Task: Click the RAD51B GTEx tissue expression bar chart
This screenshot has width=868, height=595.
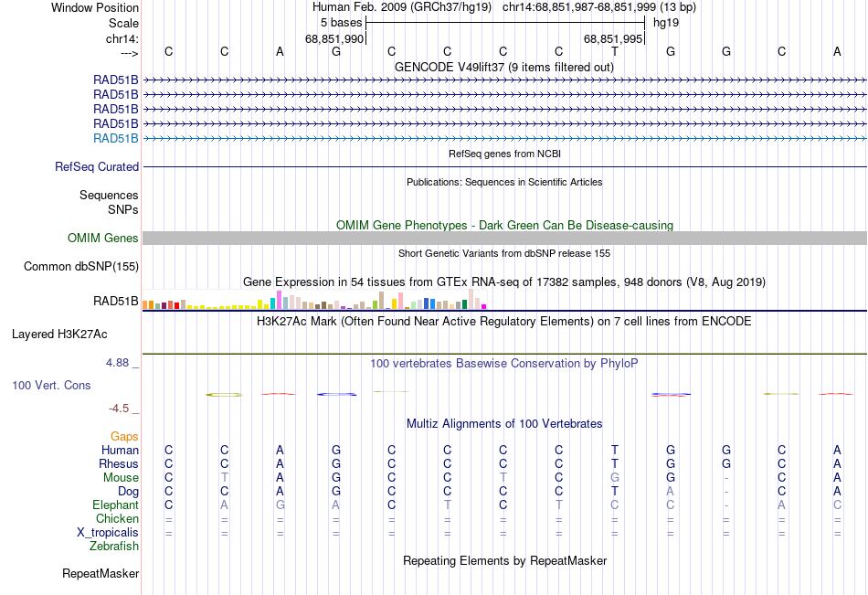Action: 314,299
